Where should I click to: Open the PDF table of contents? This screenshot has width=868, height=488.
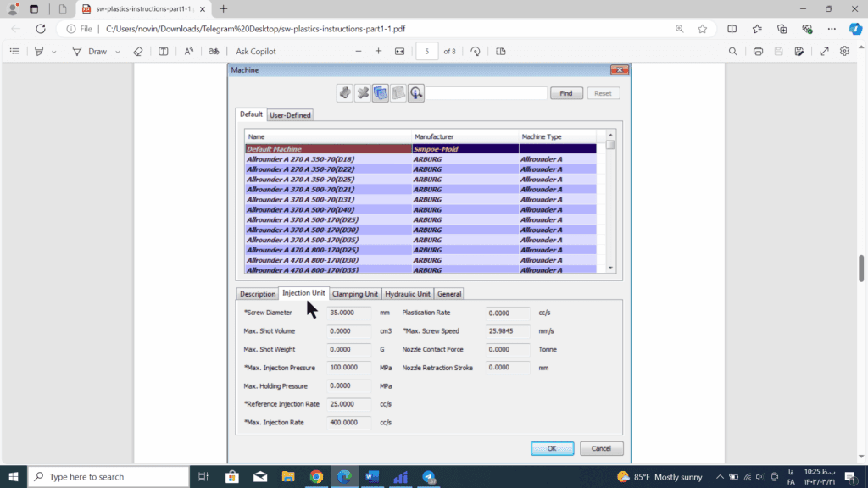(x=14, y=52)
